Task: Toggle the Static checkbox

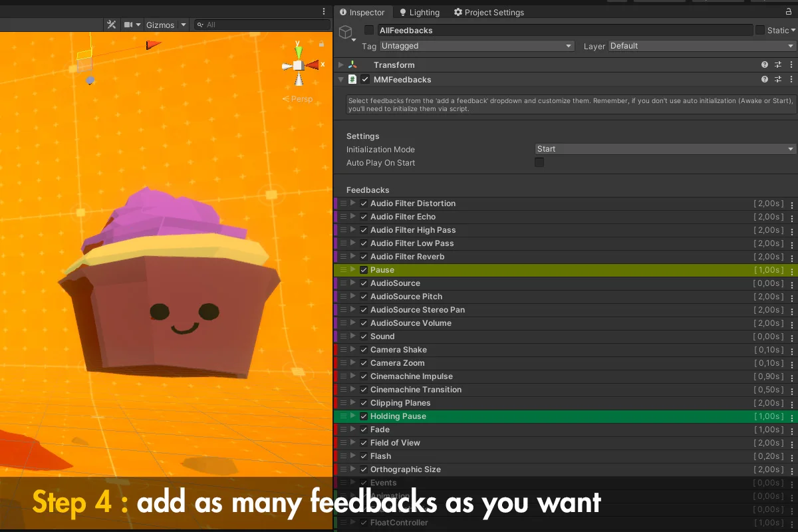Action: (x=760, y=30)
